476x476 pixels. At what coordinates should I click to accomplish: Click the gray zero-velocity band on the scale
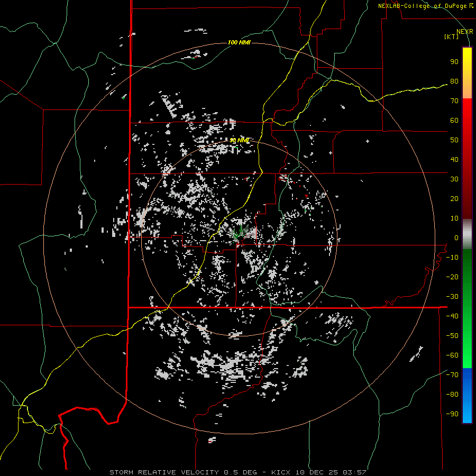467,234
